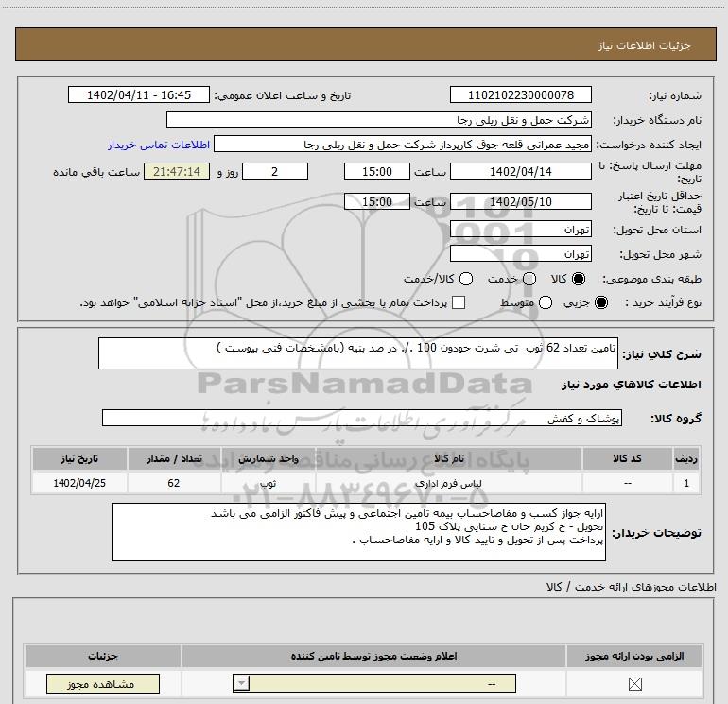Click the row number cell 1
The width and height of the screenshot is (728, 704).
[686, 483]
